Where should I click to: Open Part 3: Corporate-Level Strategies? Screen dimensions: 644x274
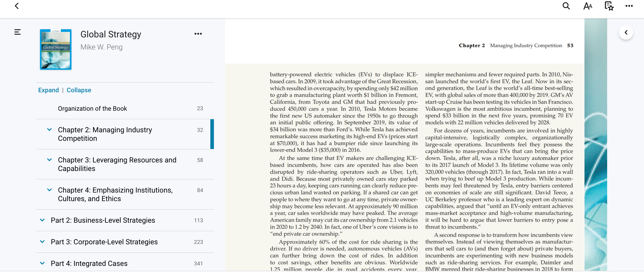click(104, 242)
